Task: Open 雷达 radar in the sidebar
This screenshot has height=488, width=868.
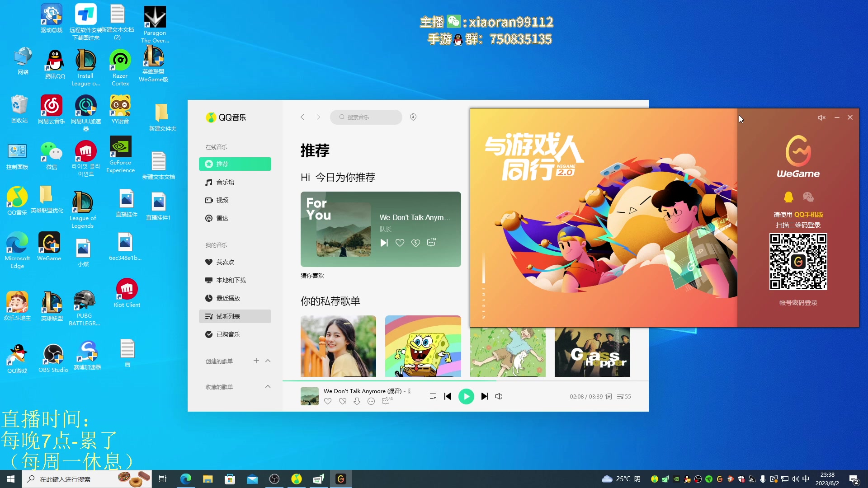Action: pos(235,218)
